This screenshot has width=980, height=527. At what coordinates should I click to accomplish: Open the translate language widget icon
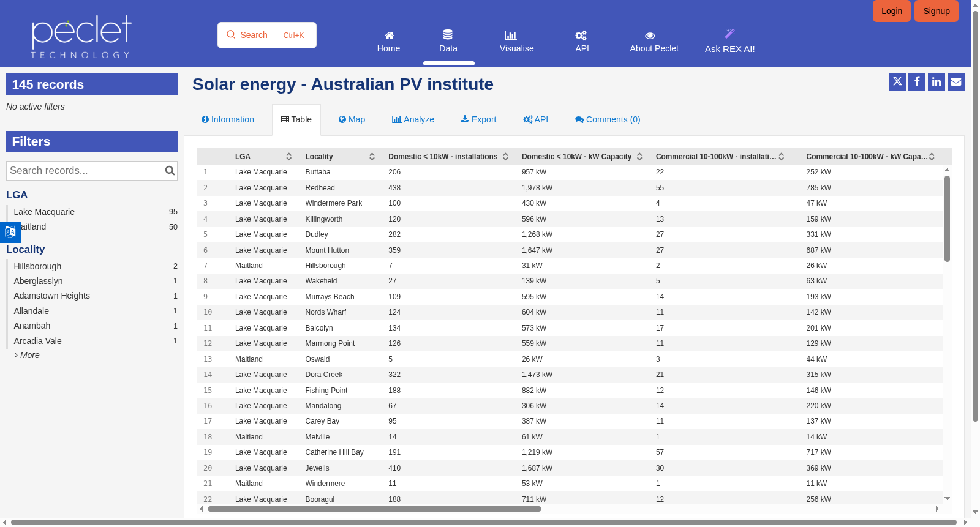[x=10, y=232]
